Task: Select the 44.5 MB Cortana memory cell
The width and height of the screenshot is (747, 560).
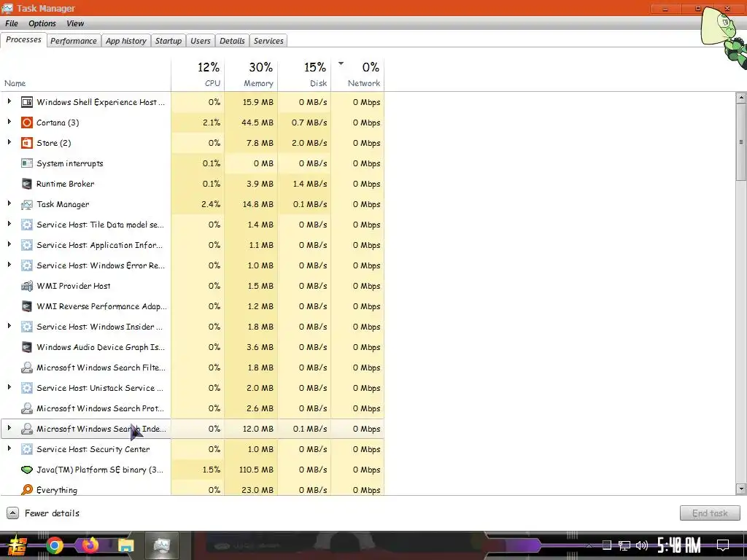Action: [x=251, y=122]
